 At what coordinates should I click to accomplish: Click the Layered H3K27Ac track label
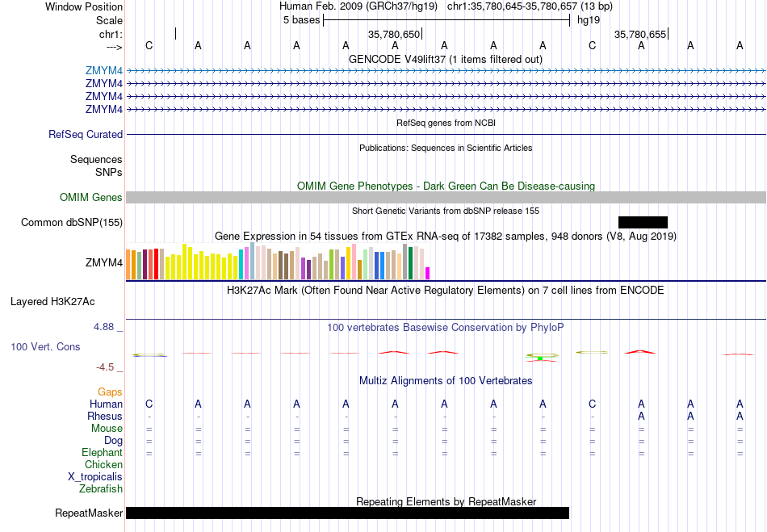[52, 302]
